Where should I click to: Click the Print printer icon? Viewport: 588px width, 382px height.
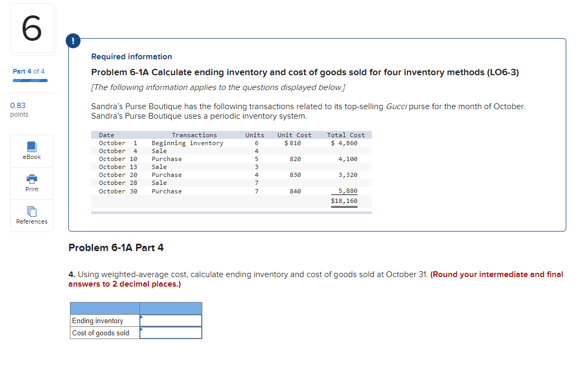click(x=32, y=179)
